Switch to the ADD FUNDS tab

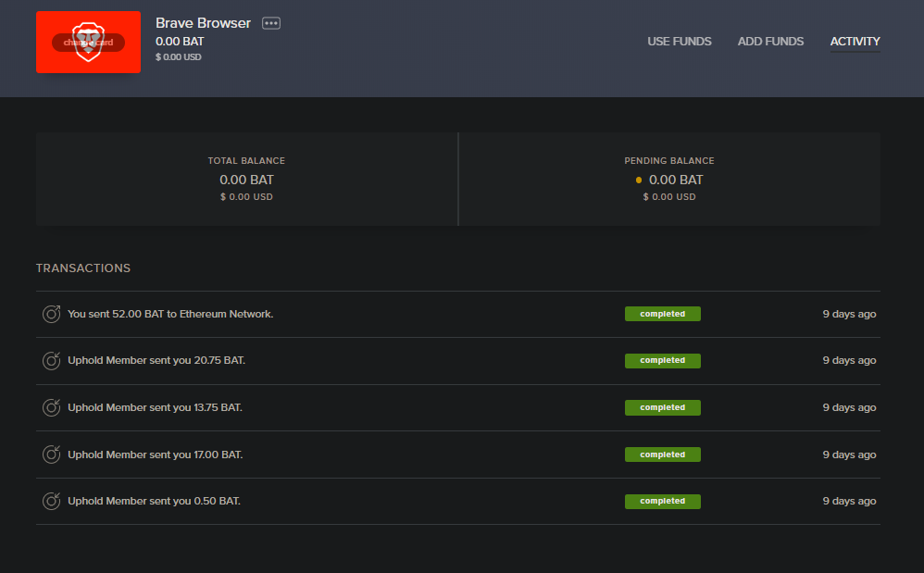(770, 42)
